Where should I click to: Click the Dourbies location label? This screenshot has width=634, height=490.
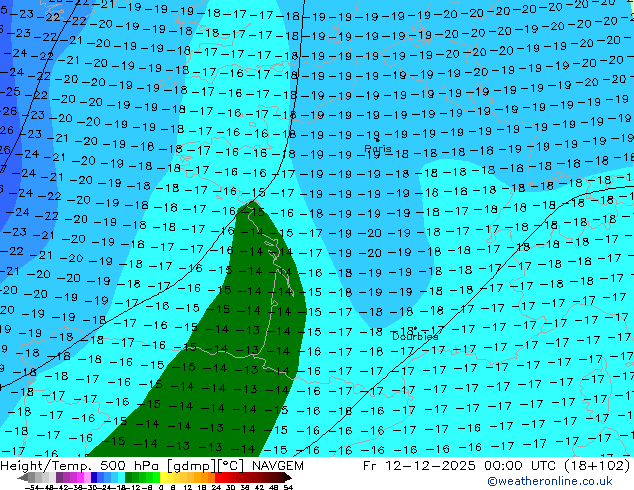click(415, 336)
